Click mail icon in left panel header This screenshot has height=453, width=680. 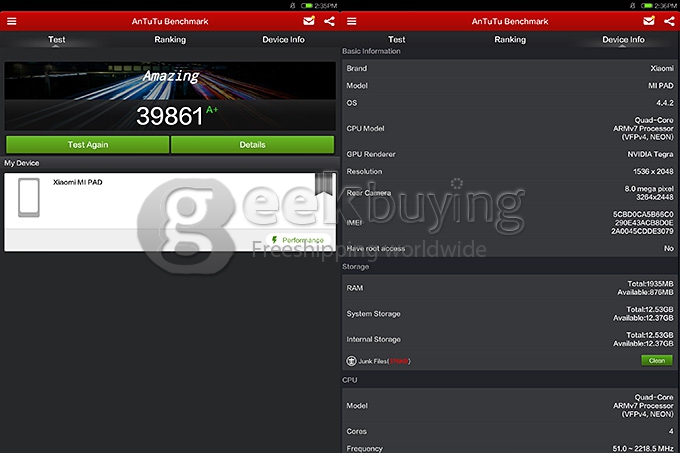click(308, 21)
